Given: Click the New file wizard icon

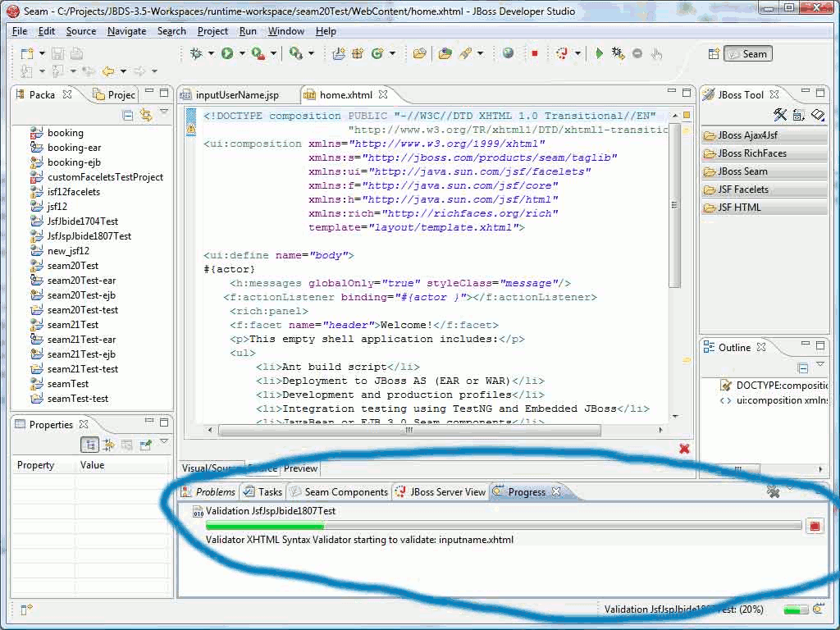Looking at the screenshot, I should tap(27, 53).
